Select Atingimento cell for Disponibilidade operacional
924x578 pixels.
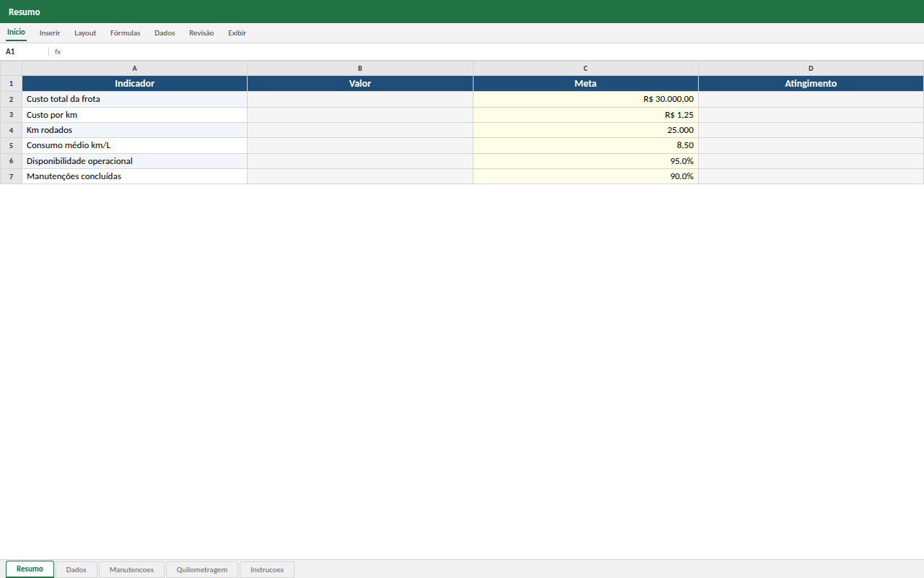[x=811, y=161]
